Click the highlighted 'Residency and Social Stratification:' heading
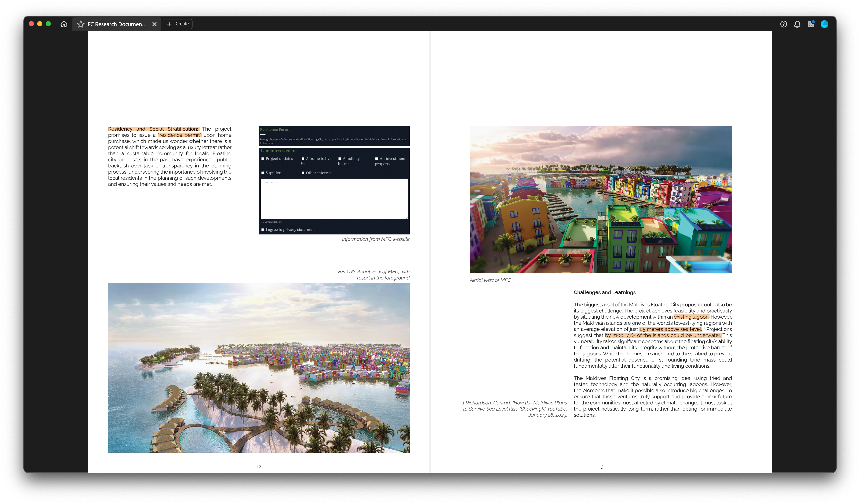 [154, 129]
